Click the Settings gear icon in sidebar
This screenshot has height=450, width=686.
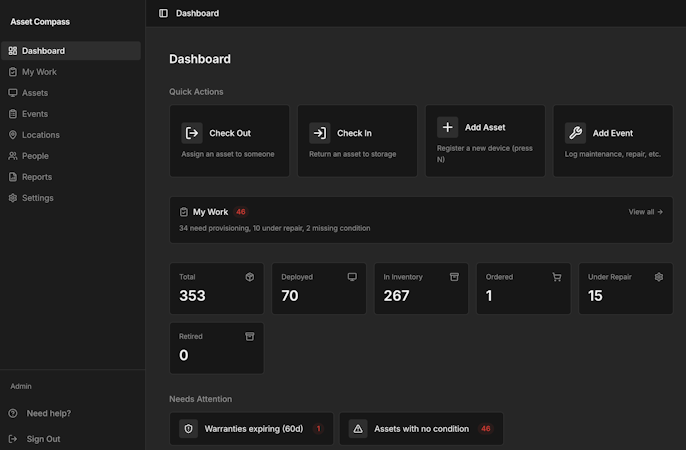pyautogui.click(x=13, y=198)
